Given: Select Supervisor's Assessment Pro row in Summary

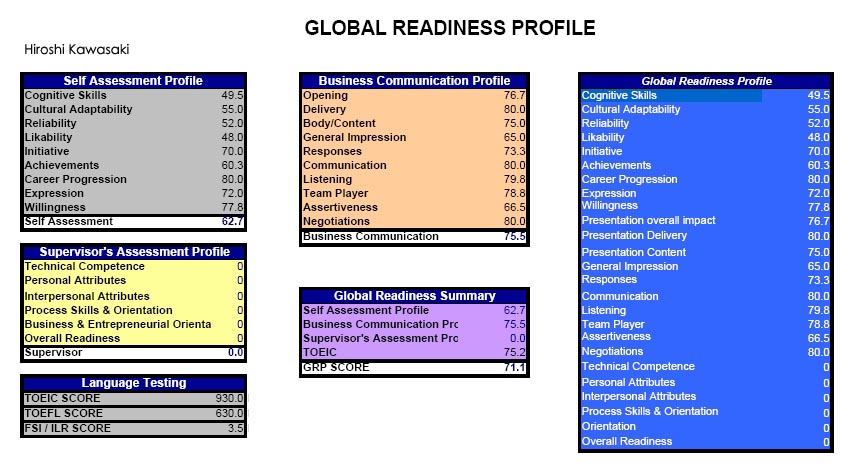Looking at the screenshot, I should [x=414, y=338].
